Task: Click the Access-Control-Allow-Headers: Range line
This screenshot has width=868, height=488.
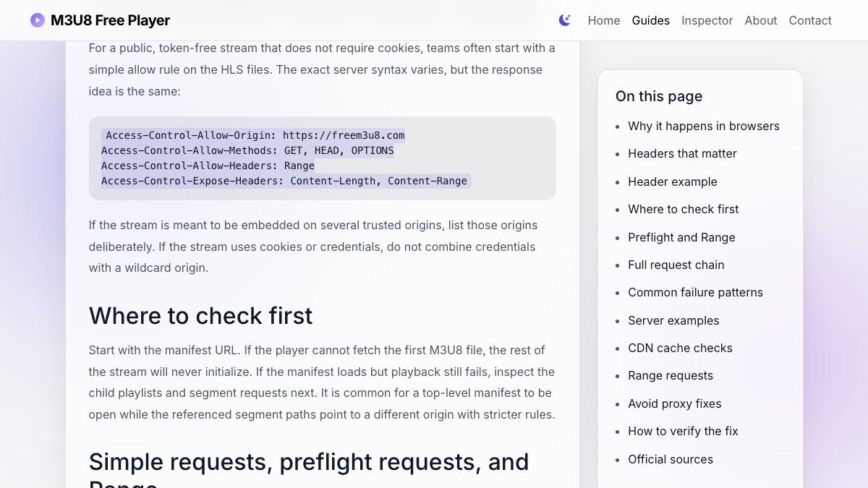Action: [x=208, y=166]
